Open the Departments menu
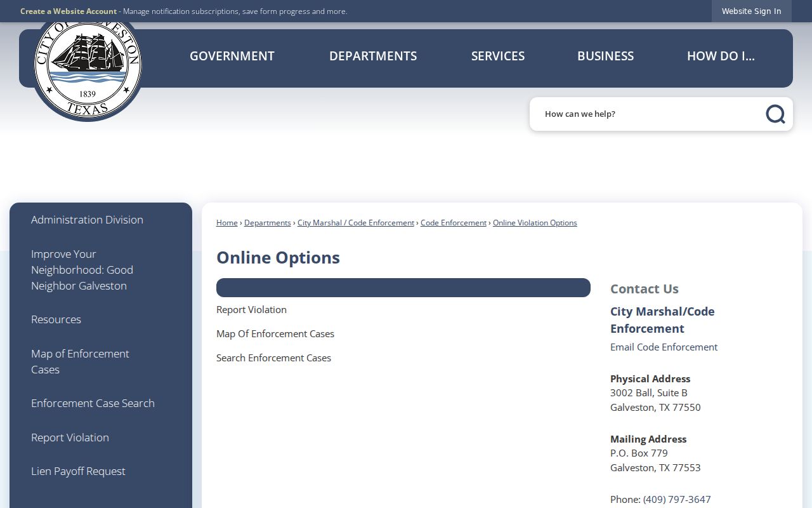 373,56
